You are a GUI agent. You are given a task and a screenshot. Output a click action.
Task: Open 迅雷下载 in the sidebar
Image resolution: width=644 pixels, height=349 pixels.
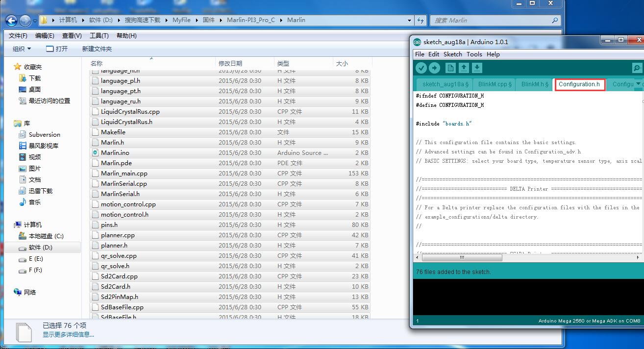tap(40, 191)
